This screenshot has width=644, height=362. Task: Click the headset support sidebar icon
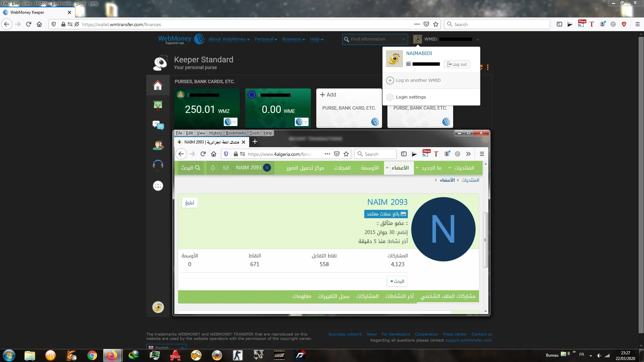[x=158, y=165]
